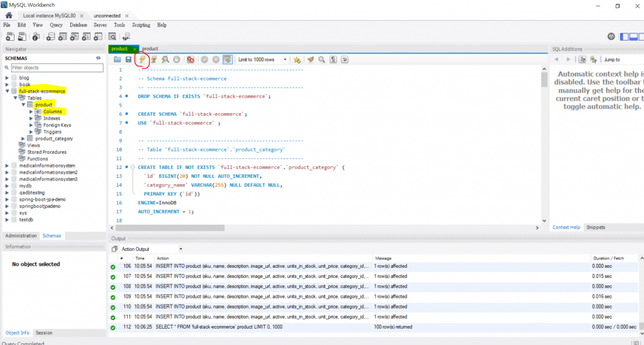644x345 pixels.
Task: Create a new schema with toolbar icon
Action: (50, 36)
